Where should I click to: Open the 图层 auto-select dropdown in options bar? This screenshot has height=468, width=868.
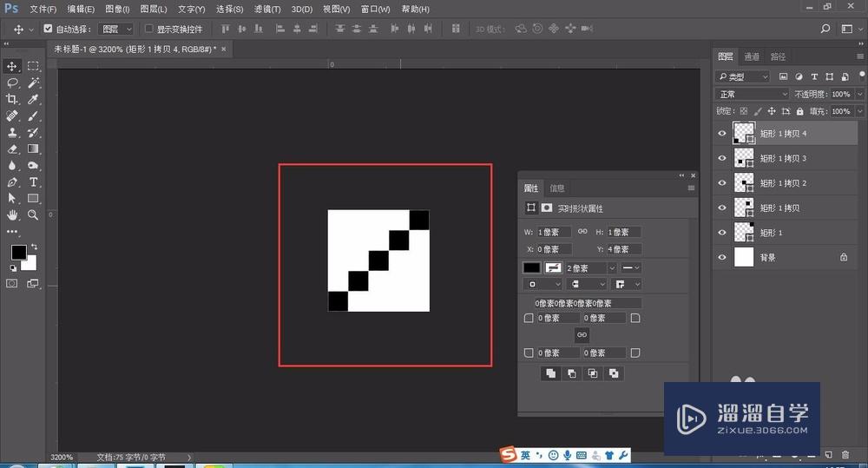[116, 29]
